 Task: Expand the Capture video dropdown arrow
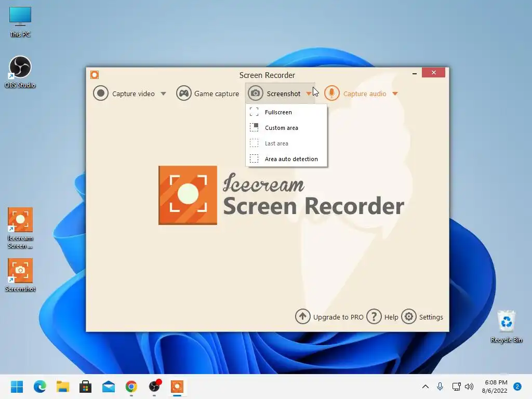(163, 94)
